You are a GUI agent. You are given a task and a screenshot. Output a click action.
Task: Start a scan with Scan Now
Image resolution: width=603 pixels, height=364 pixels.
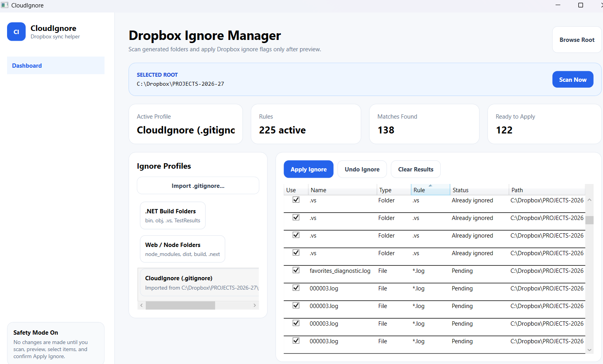[x=573, y=79]
